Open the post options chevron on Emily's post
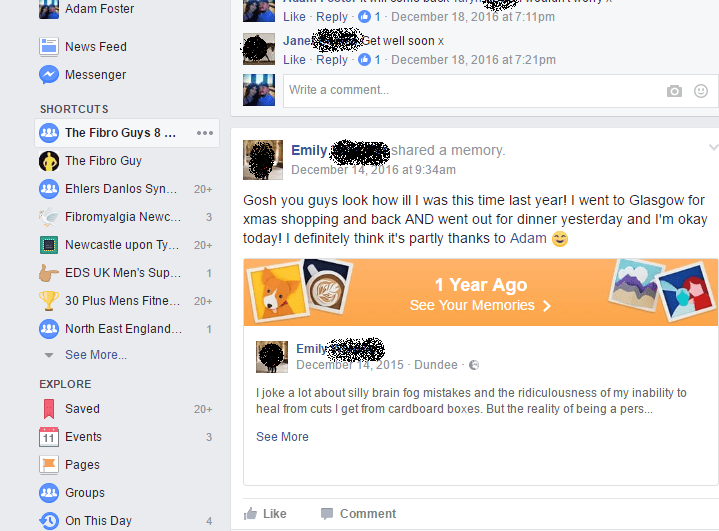 pos(713,147)
